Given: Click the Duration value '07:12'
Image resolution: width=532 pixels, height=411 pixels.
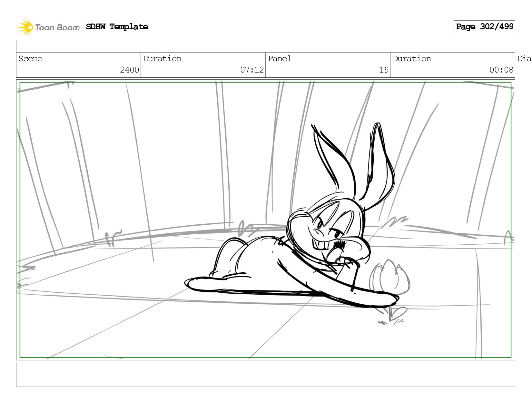Looking at the screenshot, I should [x=252, y=70].
